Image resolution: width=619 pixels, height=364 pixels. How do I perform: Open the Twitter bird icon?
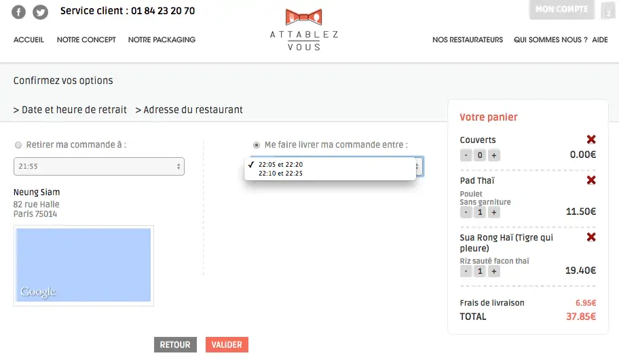coord(40,12)
